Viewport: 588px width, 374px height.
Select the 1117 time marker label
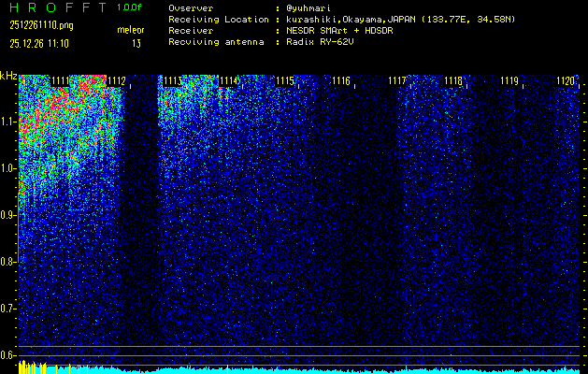(x=397, y=80)
